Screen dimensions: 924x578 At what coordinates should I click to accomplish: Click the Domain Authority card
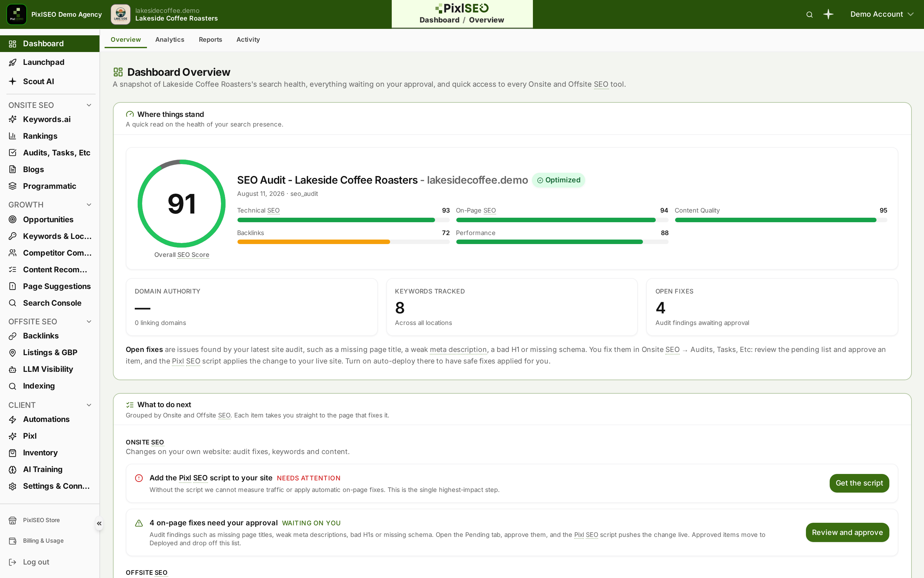(x=252, y=307)
